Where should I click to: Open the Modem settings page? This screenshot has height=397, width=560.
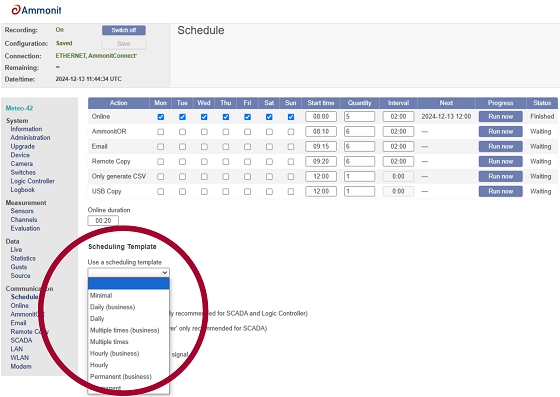tap(21, 366)
